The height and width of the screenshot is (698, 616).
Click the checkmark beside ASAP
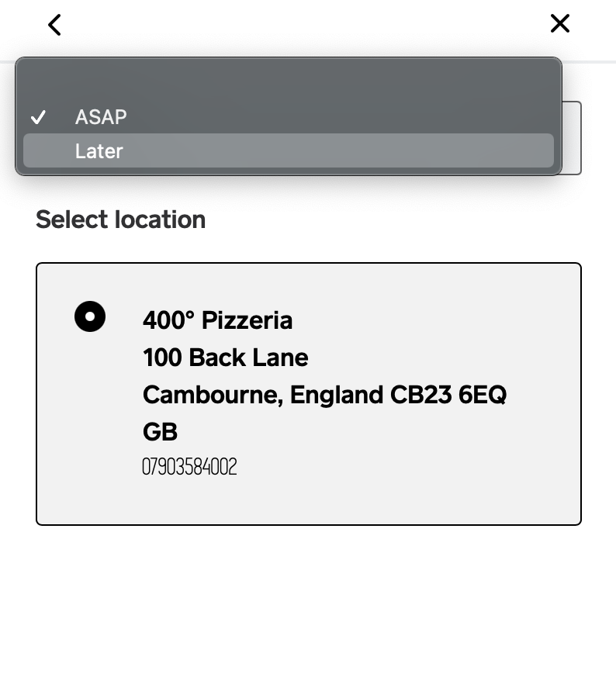click(x=38, y=117)
